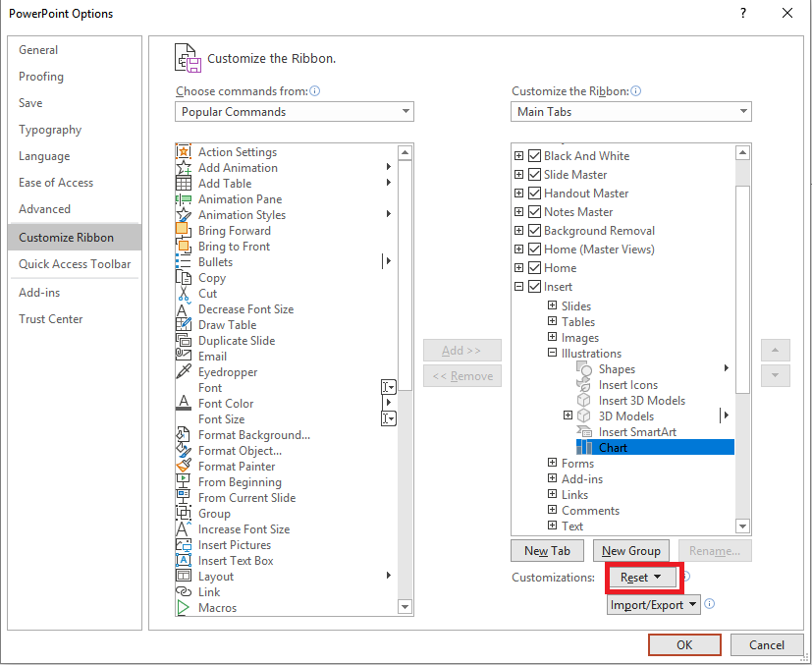
Task: Click the help question mark button
Action: click(743, 13)
